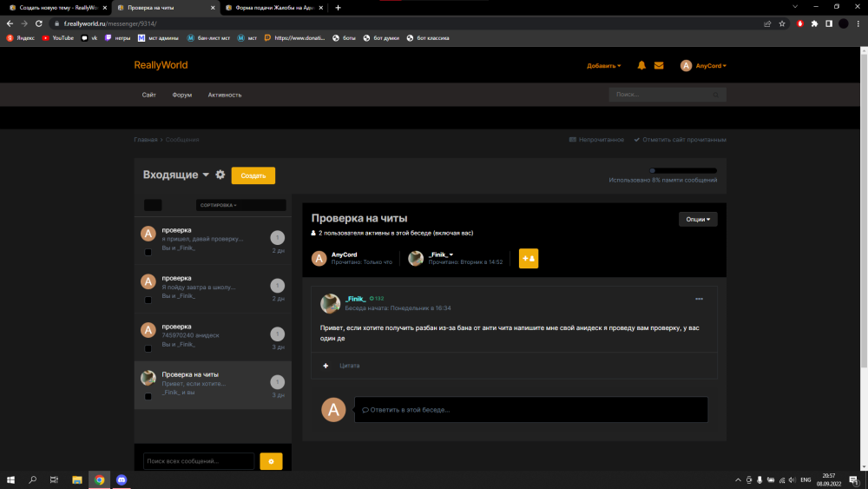Click _Finik_ avatar in message post
The height and width of the screenshot is (489, 868).
(x=330, y=303)
